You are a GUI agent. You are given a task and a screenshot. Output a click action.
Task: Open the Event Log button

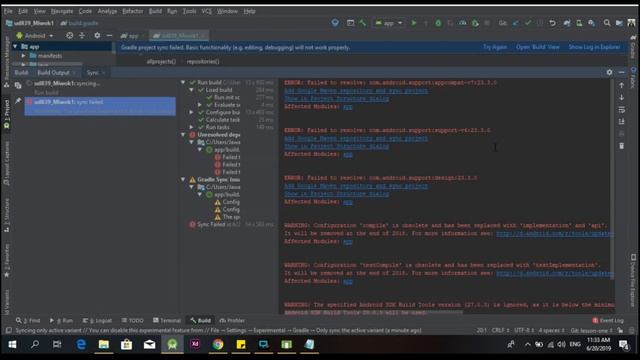click(x=608, y=320)
